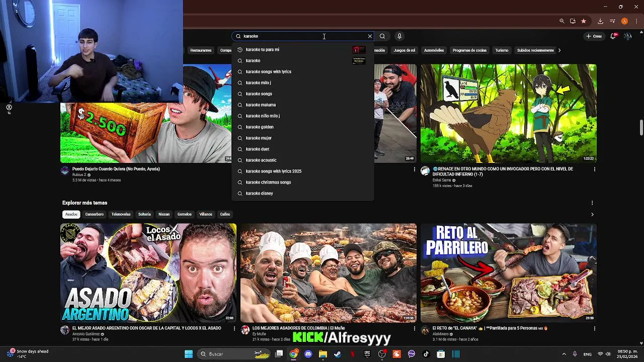Open the YouTube account avatar menu
The height and width of the screenshot is (362, 644).
point(627,36)
